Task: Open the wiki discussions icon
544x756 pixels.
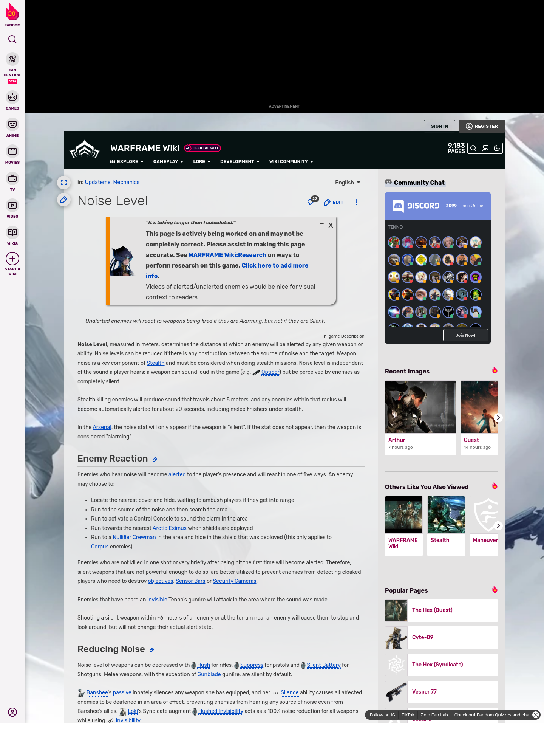Action: (485, 148)
